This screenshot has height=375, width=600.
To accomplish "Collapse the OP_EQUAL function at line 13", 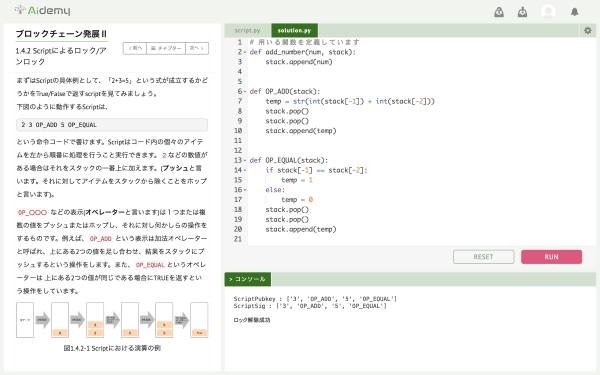I will pyautogui.click(x=245, y=160).
